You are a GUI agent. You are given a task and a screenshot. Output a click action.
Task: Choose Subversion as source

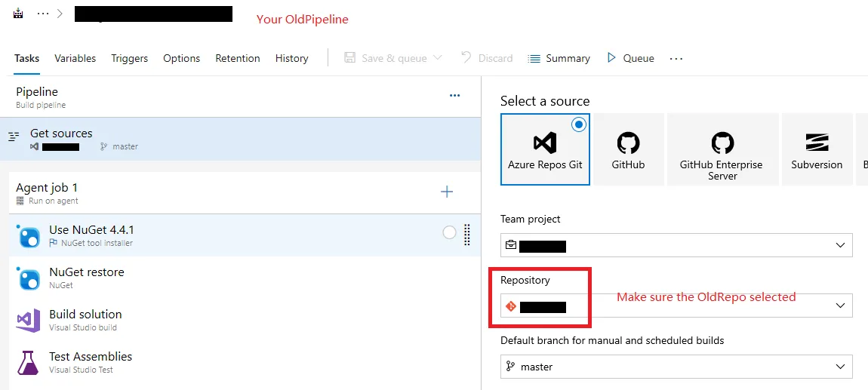click(x=817, y=149)
